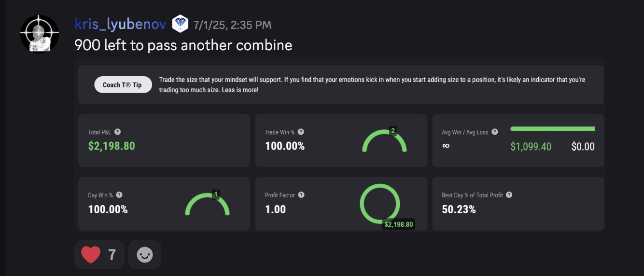Open kris_lyubenov username profile link
The height and width of the screenshot is (276, 644).
(120, 23)
